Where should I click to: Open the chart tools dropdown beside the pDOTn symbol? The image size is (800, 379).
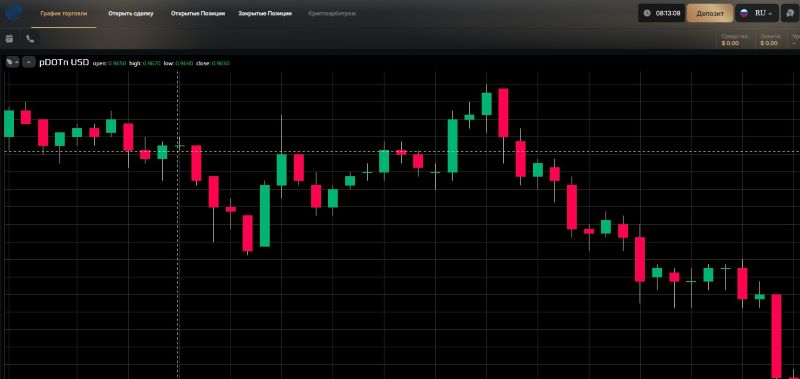tap(12, 62)
